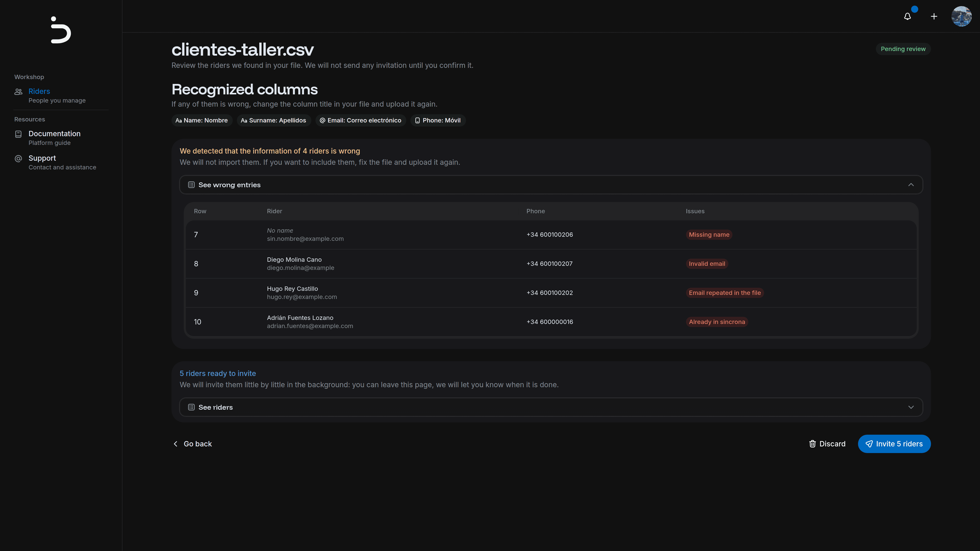This screenshot has height=551, width=980.
Task: Click the Missing name issue tag
Action: [709, 235]
